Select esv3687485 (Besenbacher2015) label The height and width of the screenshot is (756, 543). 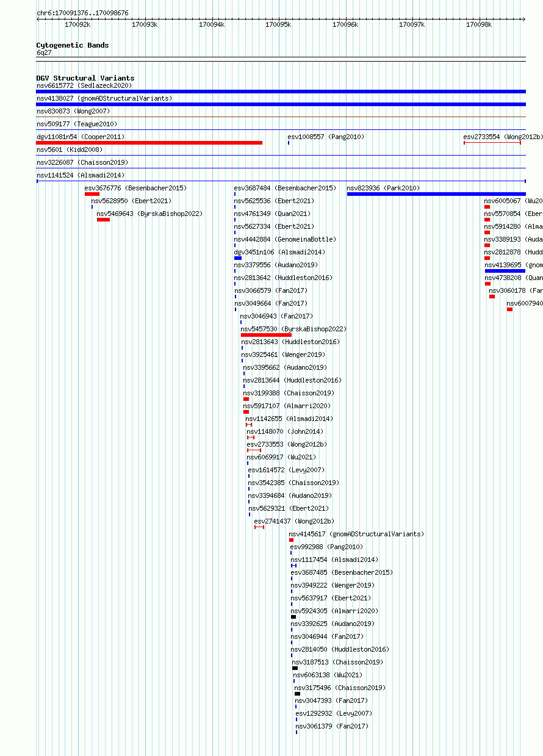(x=342, y=572)
